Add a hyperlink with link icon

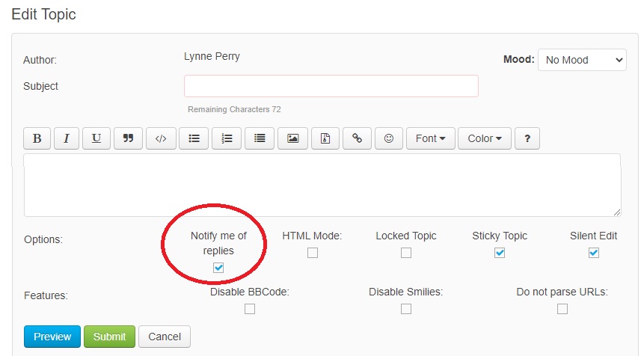tap(357, 138)
